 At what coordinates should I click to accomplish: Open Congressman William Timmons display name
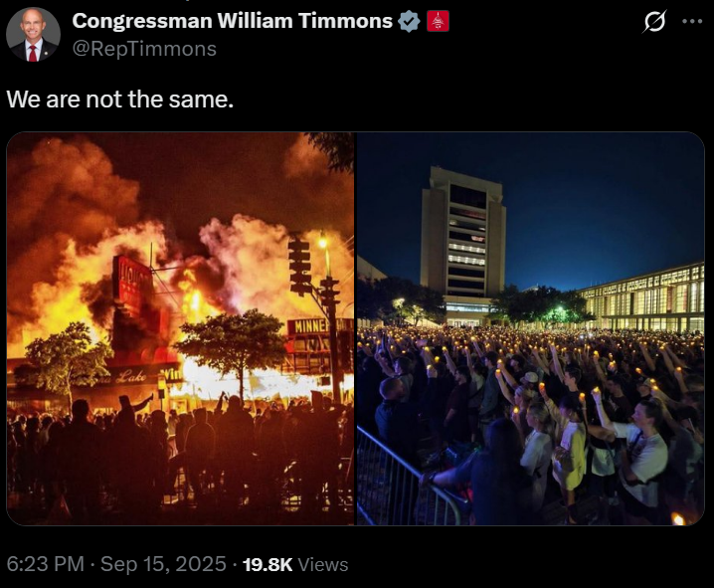point(233,21)
